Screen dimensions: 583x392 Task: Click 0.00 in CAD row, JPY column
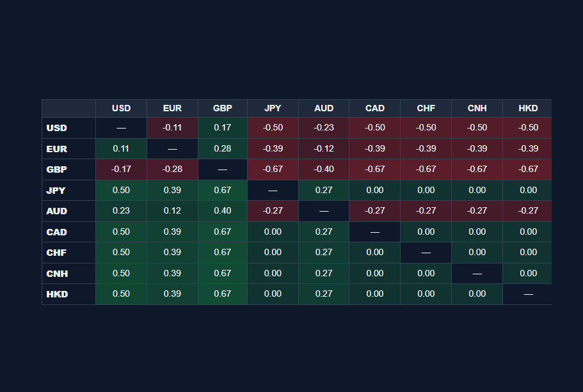273,232
